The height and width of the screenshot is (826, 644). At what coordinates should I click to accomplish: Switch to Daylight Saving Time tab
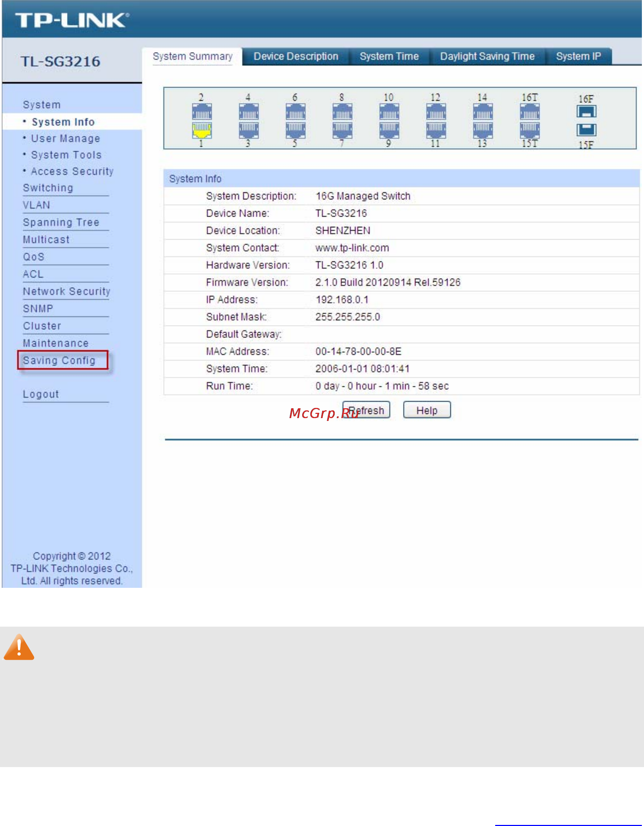pos(487,56)
